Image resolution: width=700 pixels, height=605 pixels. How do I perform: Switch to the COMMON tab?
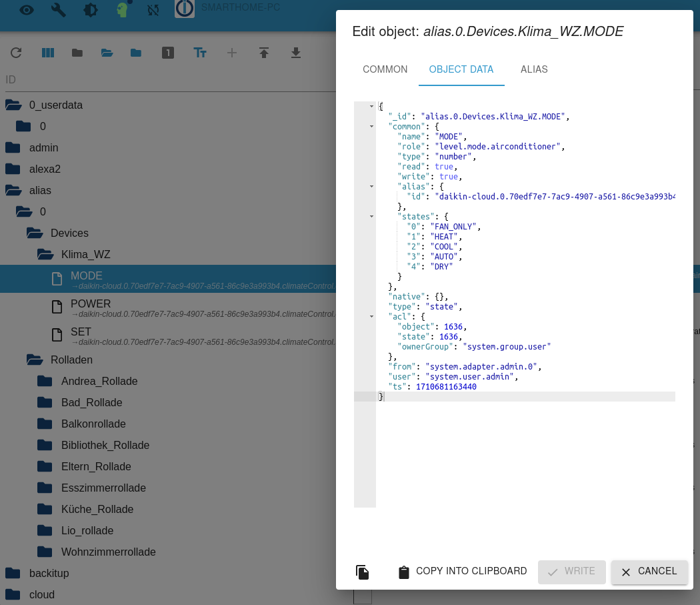tap(385, 69)
